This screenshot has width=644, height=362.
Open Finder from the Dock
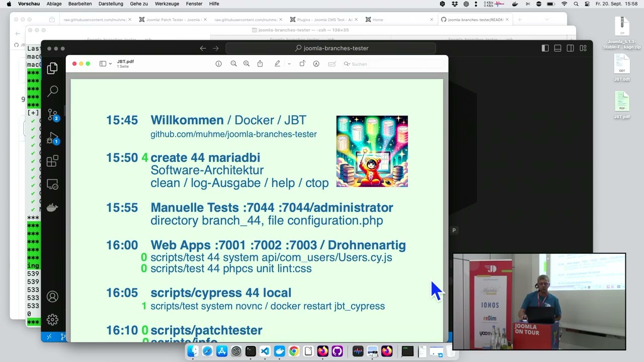(193, 351)
